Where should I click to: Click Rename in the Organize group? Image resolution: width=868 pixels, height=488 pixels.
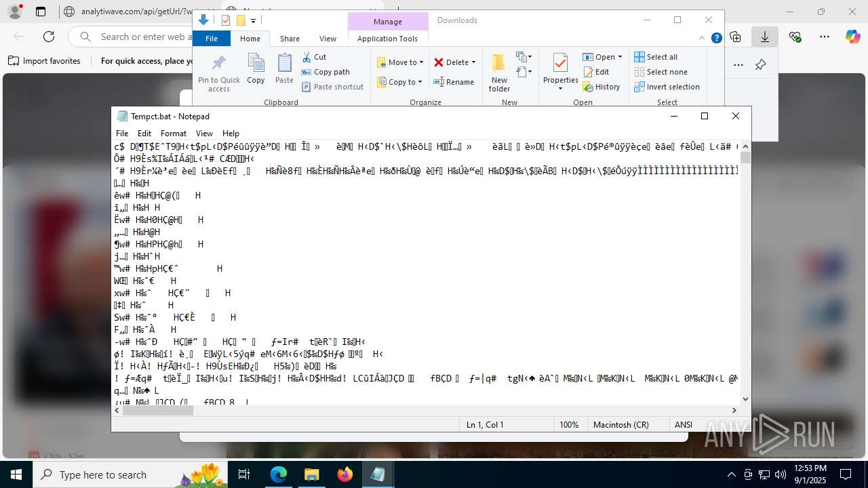tap(454, 82)
